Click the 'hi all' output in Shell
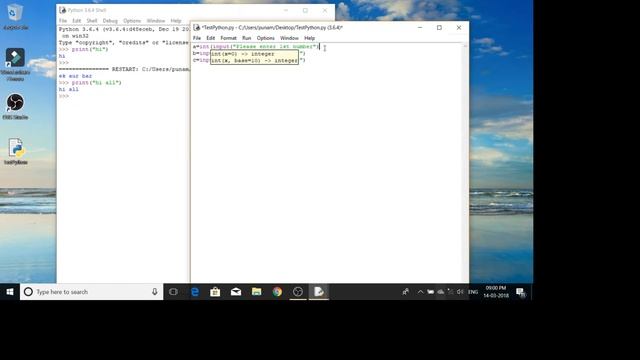 pos(69,89)
